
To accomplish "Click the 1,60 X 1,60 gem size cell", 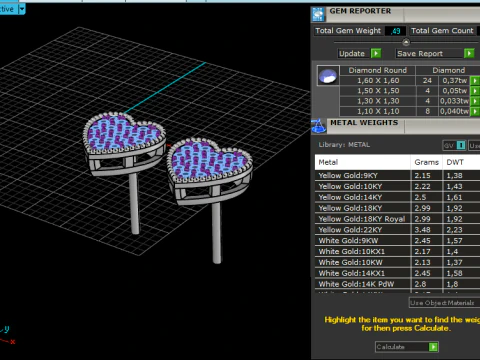I will (x=378, y=80).
